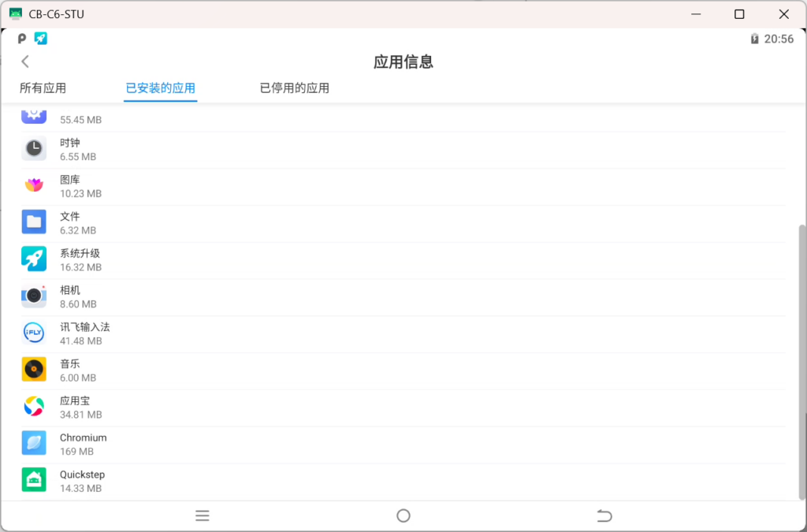
Task: Click the 应用信息 page title
Action: click(x=403, y=61)
